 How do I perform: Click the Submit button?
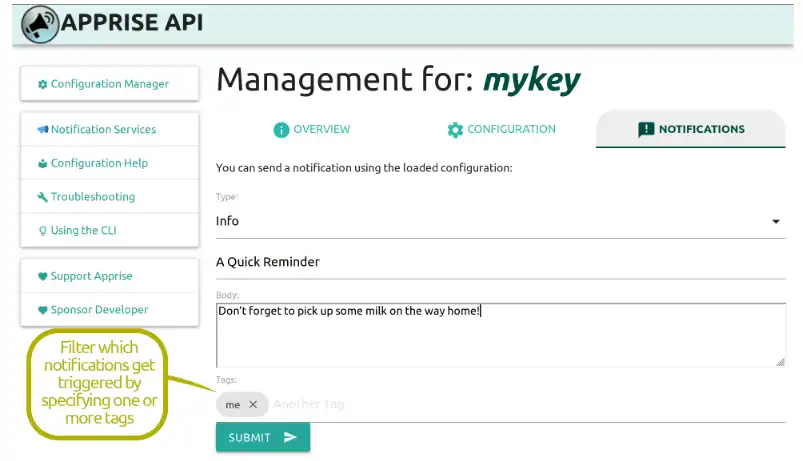tap(263, 437)
